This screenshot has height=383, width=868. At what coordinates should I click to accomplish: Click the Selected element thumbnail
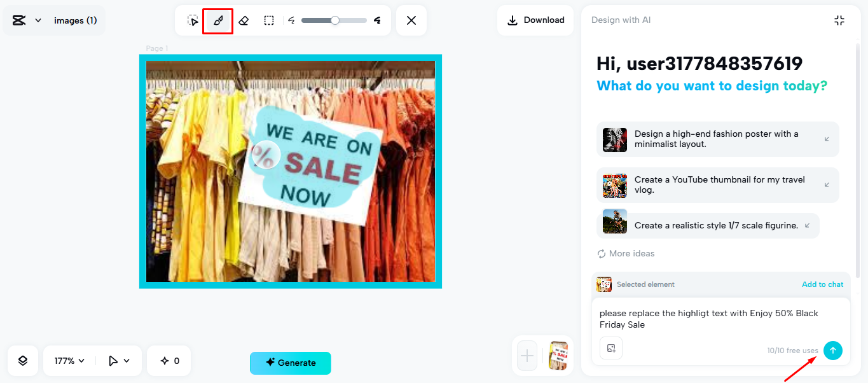click(604, 284)
